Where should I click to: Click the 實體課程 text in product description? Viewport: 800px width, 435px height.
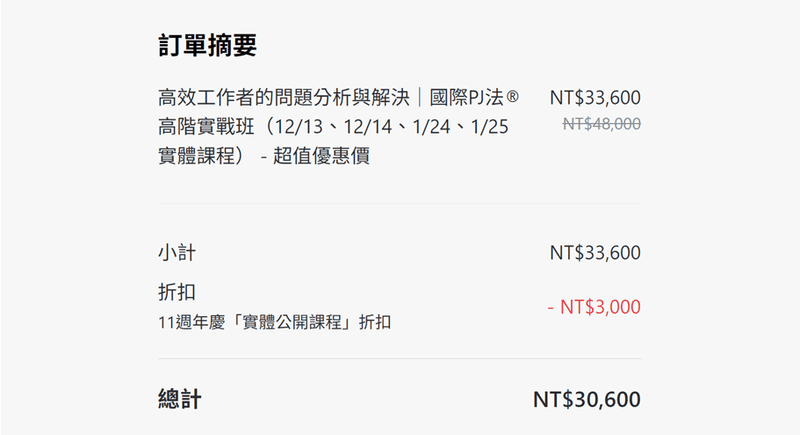200,157
